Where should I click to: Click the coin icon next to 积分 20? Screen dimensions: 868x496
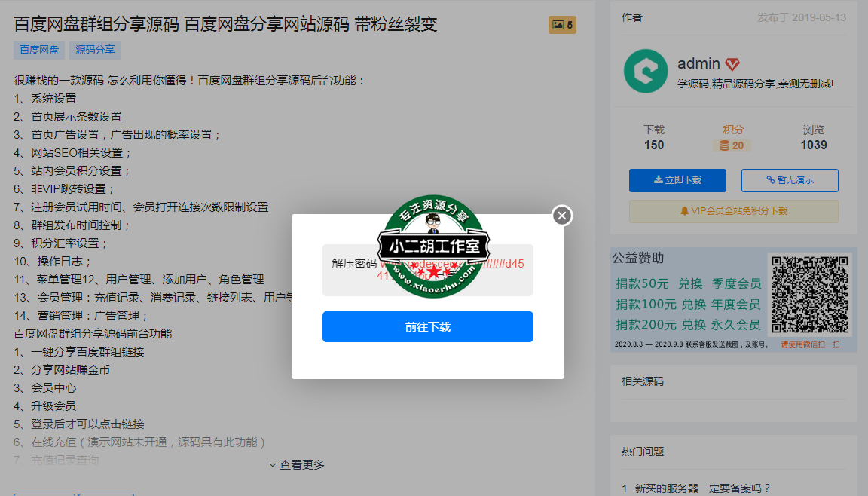[x=723, y=145]
